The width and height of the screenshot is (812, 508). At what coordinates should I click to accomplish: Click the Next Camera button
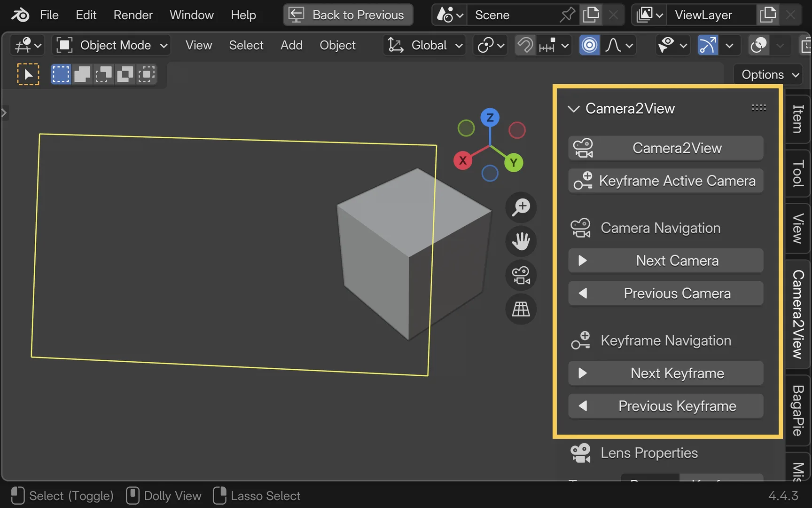coord(666,261)
